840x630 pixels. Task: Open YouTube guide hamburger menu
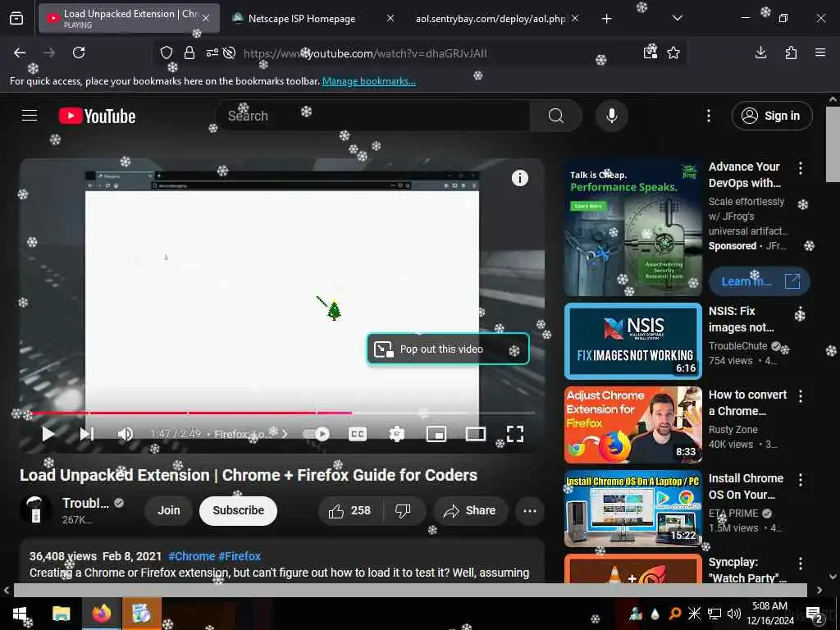pyautogui.click(x=30, y=116)
